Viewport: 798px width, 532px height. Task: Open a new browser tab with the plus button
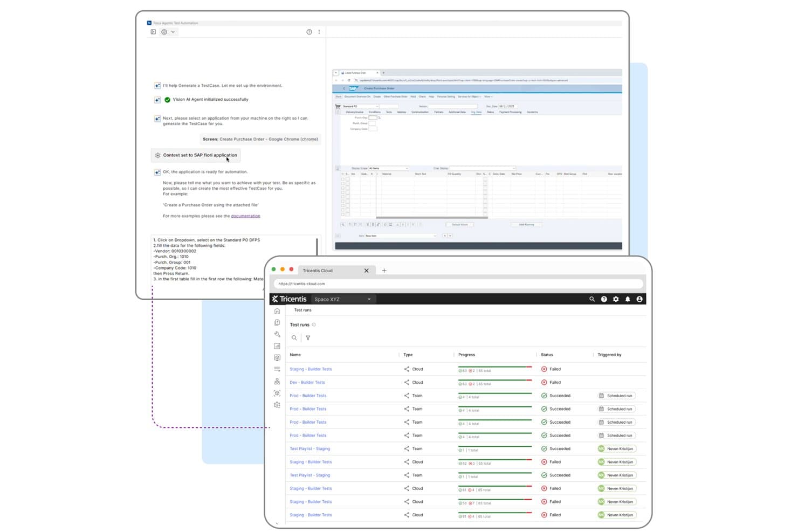(384, 271)
